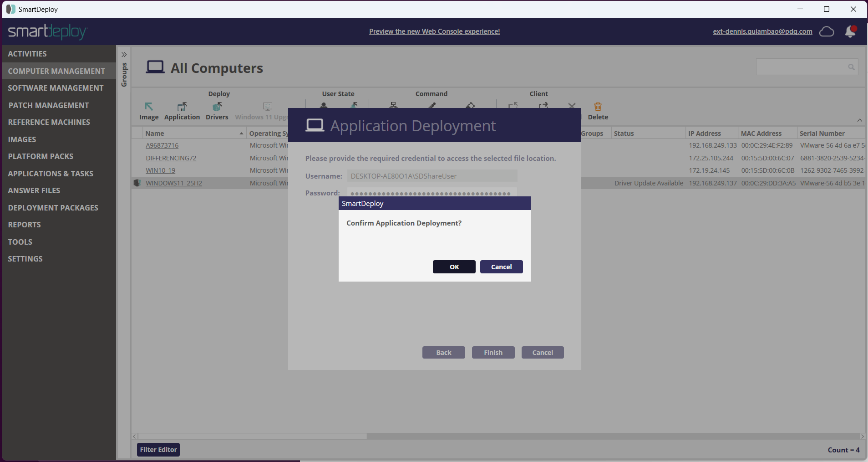Go to Deployment Packages section
Image resolution: width=868 pixels, height=462 pixels.
pyautogui.click(x=53, y=208)
